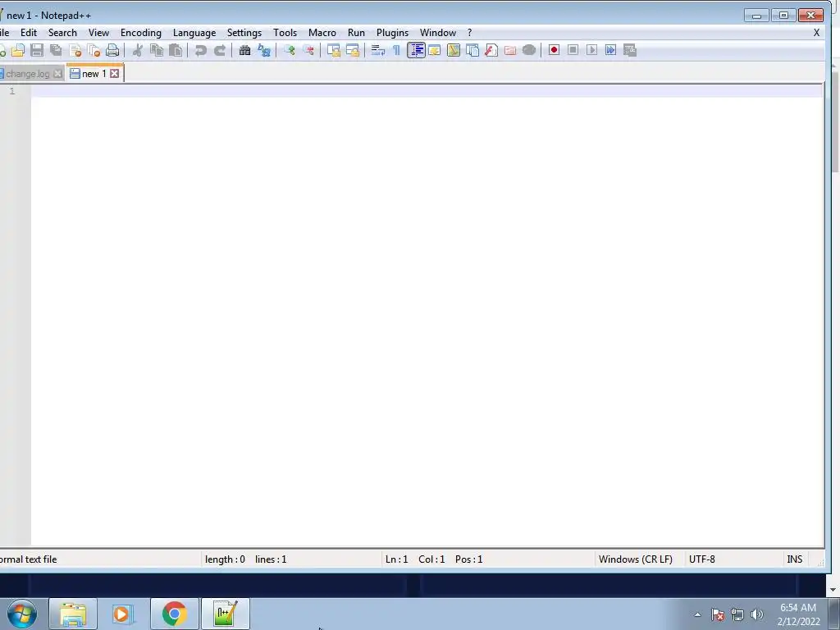
Task: Toggle word wrap in the toolbar
Action: [377, 50]
